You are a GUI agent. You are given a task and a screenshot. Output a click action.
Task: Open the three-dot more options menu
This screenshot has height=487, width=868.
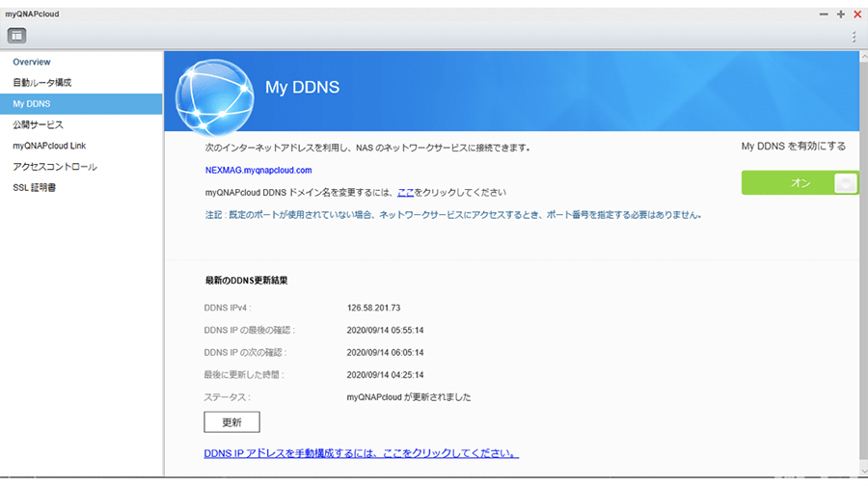854,37
